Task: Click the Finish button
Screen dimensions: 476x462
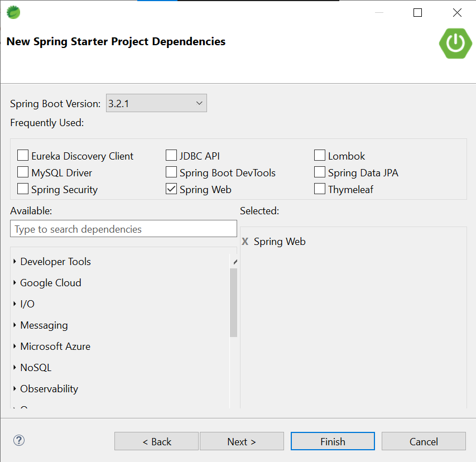Action: coord(333,441)
